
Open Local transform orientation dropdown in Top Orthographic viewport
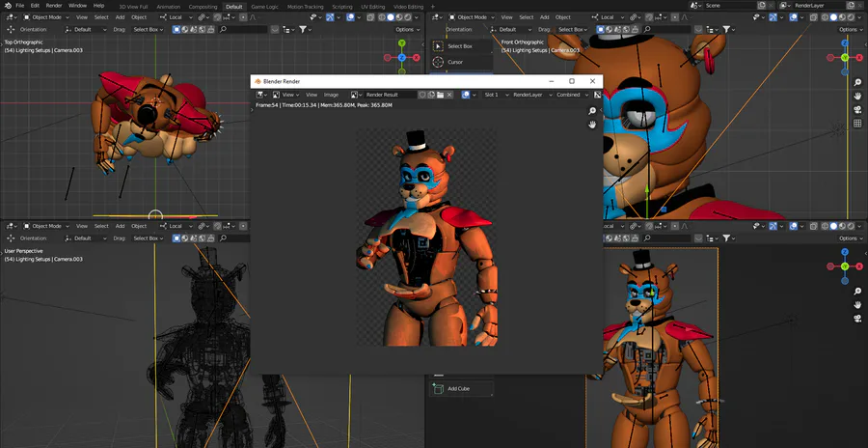click(176, 17)
